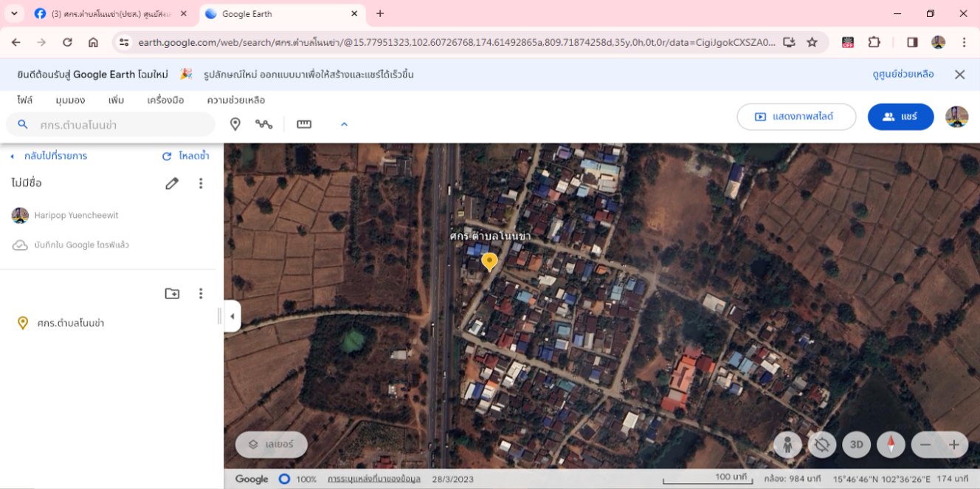Collapse the toolbar with the up chevron
The height and width of the screenshot is (489, 980).
[x=344, y=124]
